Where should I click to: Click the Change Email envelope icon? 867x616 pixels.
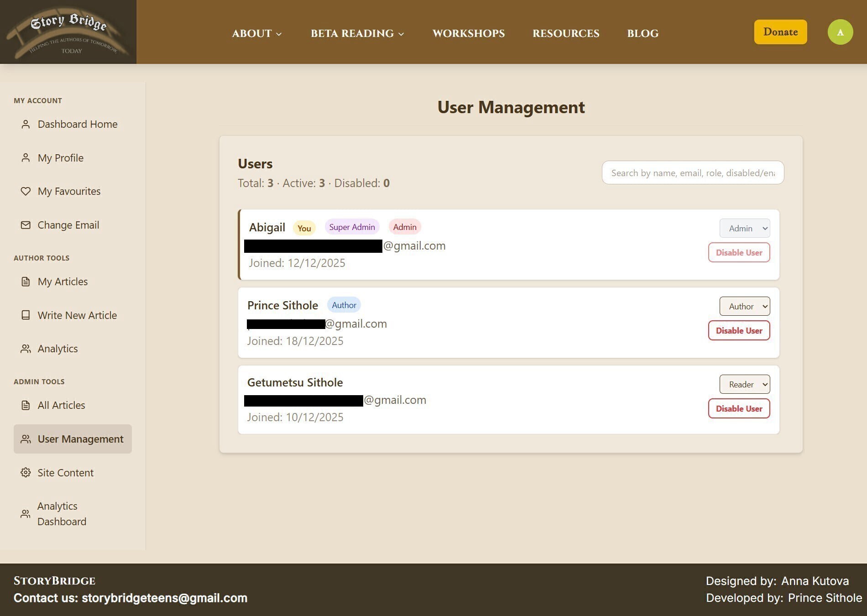pyautogui.click(x=25, y=225)
